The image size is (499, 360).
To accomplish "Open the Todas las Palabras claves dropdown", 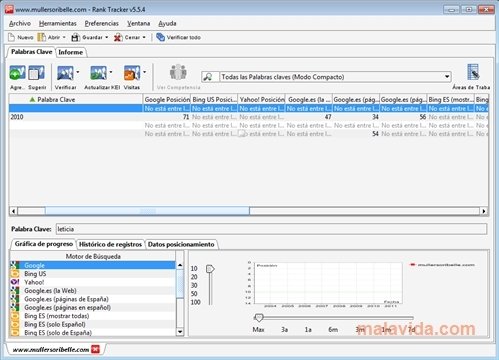I will pyautogui.click(x=447, y=77).
